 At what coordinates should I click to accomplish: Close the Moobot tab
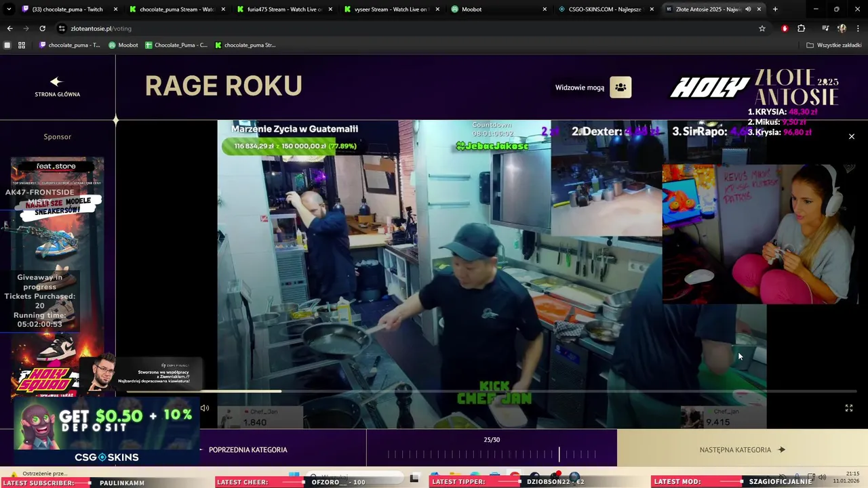545,9
